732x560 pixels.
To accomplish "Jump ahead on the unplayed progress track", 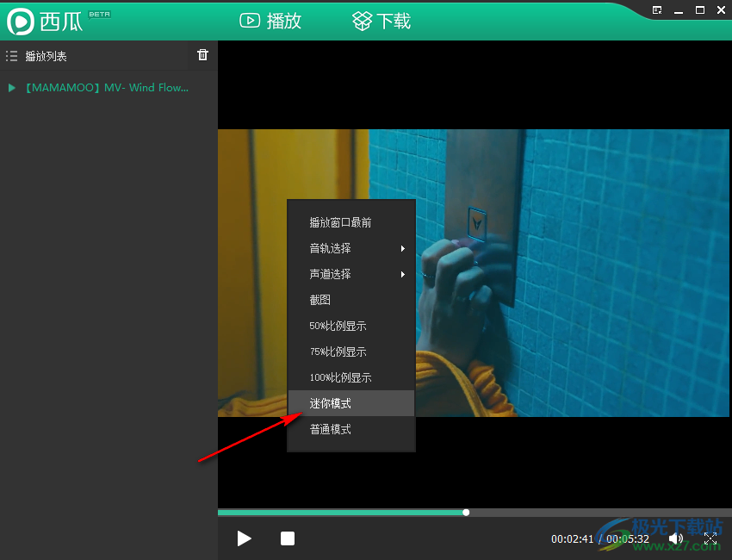I will click(x=600, y=513).
